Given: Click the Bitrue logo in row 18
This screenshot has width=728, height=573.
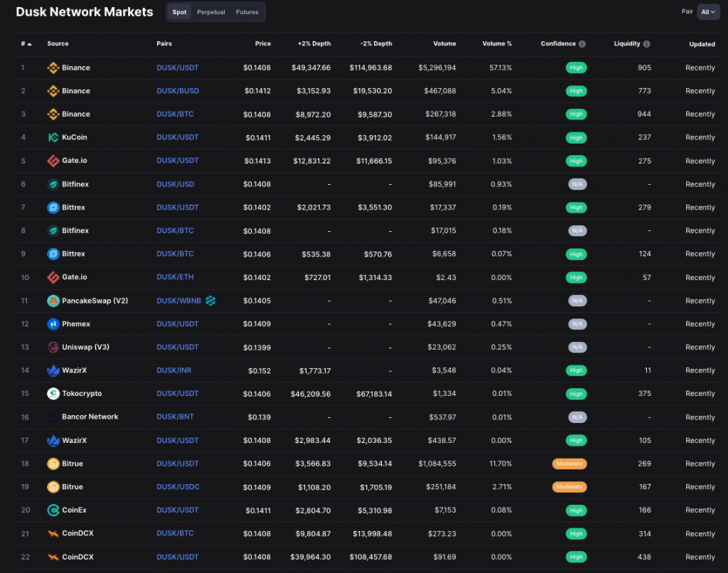Looking at the screenshot, I should tap(53, 464).
